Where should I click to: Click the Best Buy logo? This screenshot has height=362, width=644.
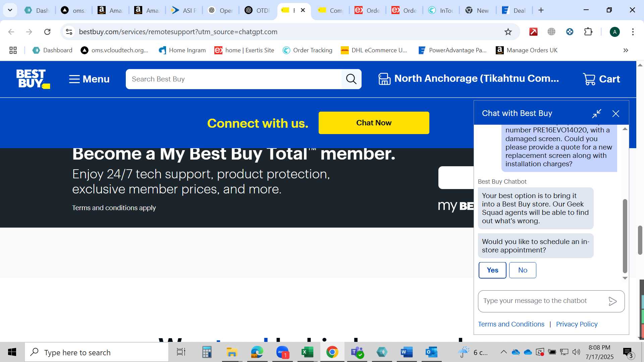click(33, 79)
